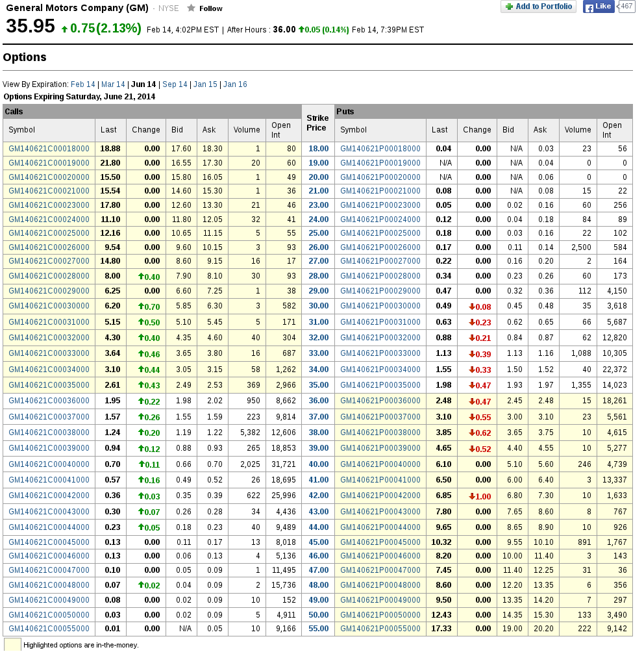Switch to Jan 15 expiration
Screen dimensions: 644x654
[205, 84]
